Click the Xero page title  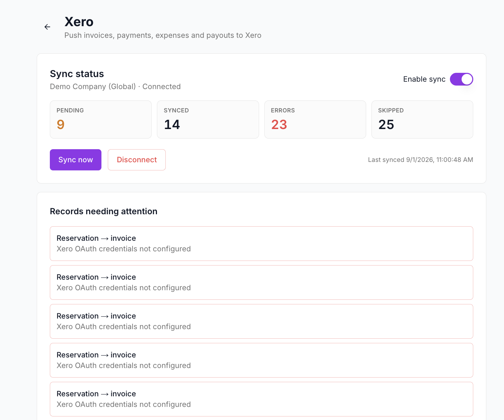coord(79,22)
